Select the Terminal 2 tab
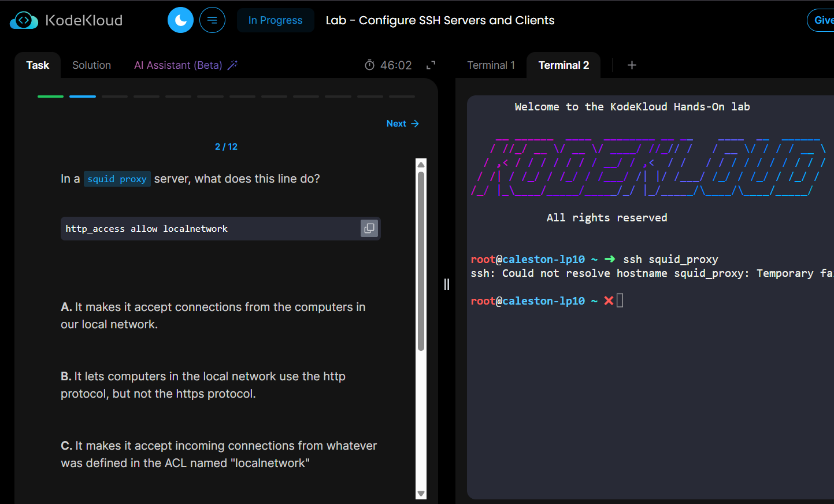The height and width of the screenshot is (504, 834). pos(564,65)
